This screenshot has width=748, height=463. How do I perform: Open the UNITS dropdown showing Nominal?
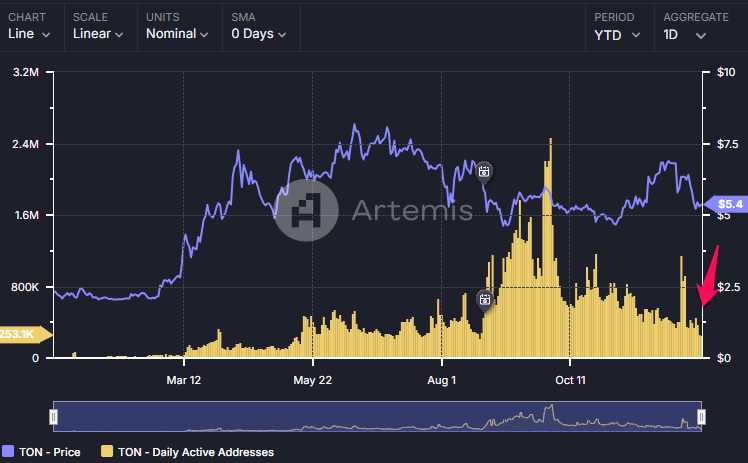(x=177, y=34)
